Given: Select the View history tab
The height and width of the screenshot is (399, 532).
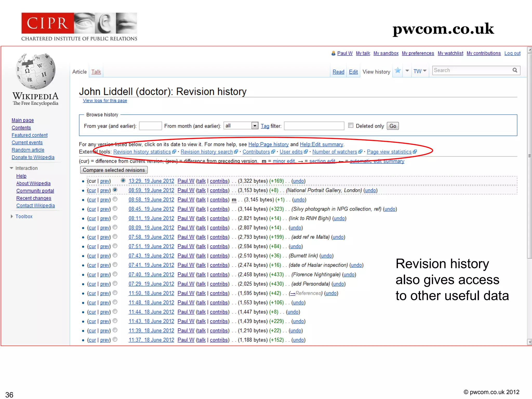Looking at the screenshot, I should click(376, 72).
